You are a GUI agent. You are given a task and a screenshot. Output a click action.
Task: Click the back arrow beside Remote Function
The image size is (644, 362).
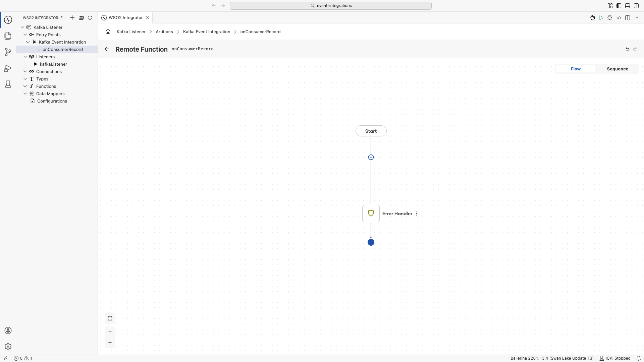[107, 49]
